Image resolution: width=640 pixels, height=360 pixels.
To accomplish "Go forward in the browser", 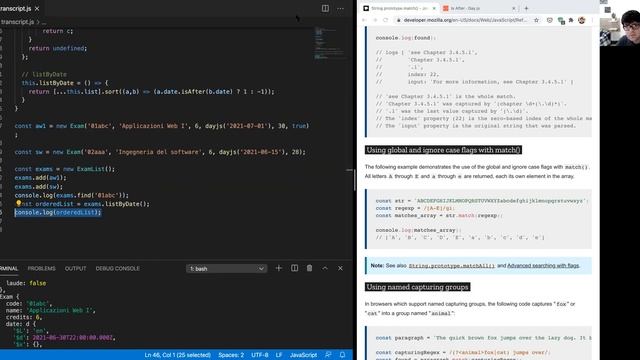I will (375, 20).
